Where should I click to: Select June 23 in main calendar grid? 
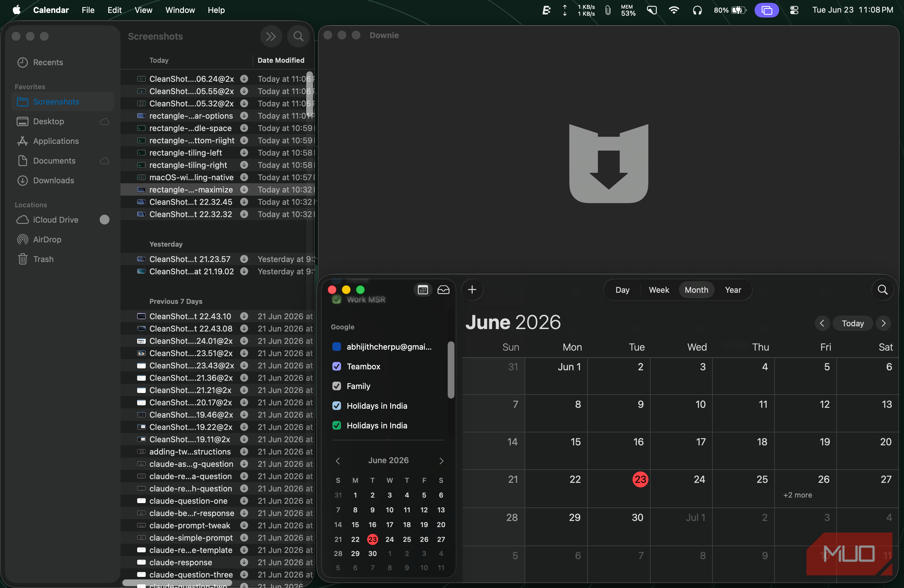(x=640, y=479)
